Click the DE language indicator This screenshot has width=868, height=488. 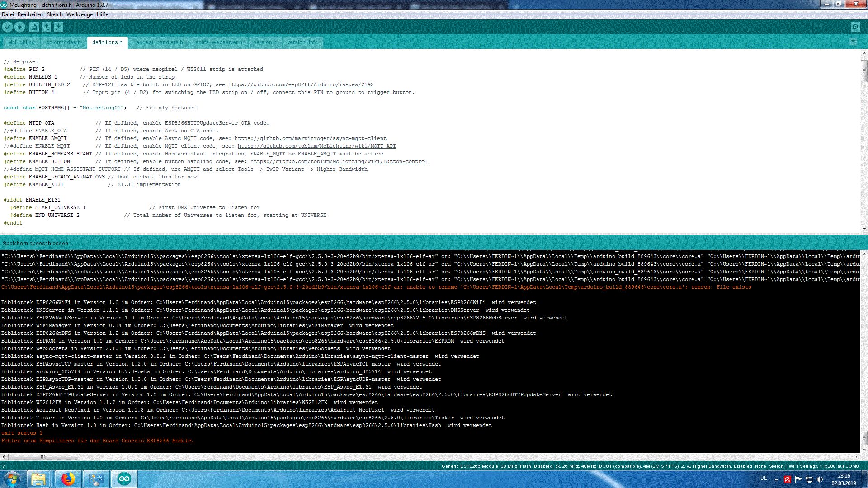click(x=764, y=478)
